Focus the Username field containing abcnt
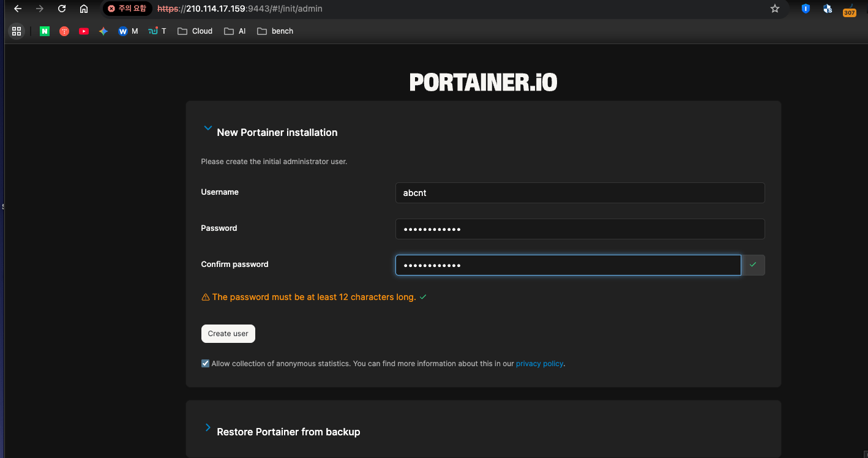This screenshot has width=868, height=458. (x=580, y=192)
